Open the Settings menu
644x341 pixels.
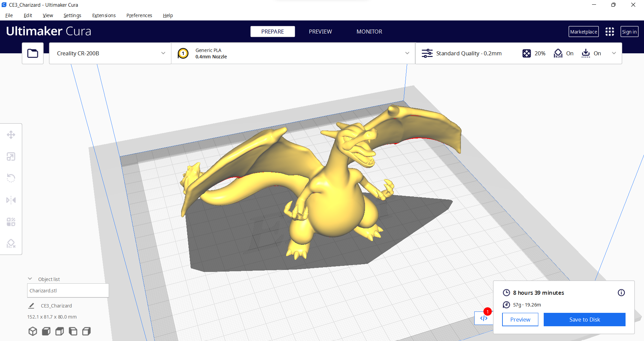(x=72, y=15)
